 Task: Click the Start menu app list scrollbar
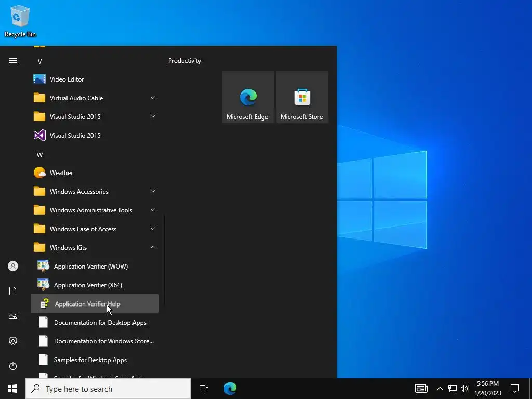165,260
